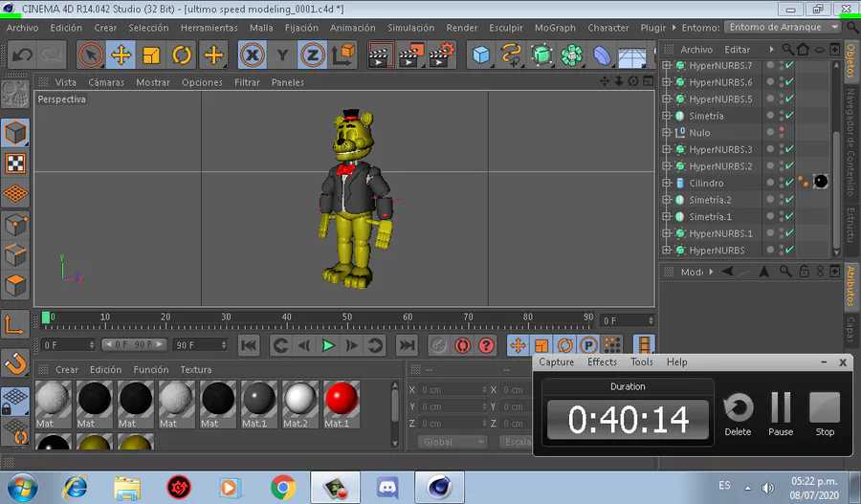Screen dimensions: 861x504
Task: Click Stop in the recorder window
Action: click(x=825, y=414)
